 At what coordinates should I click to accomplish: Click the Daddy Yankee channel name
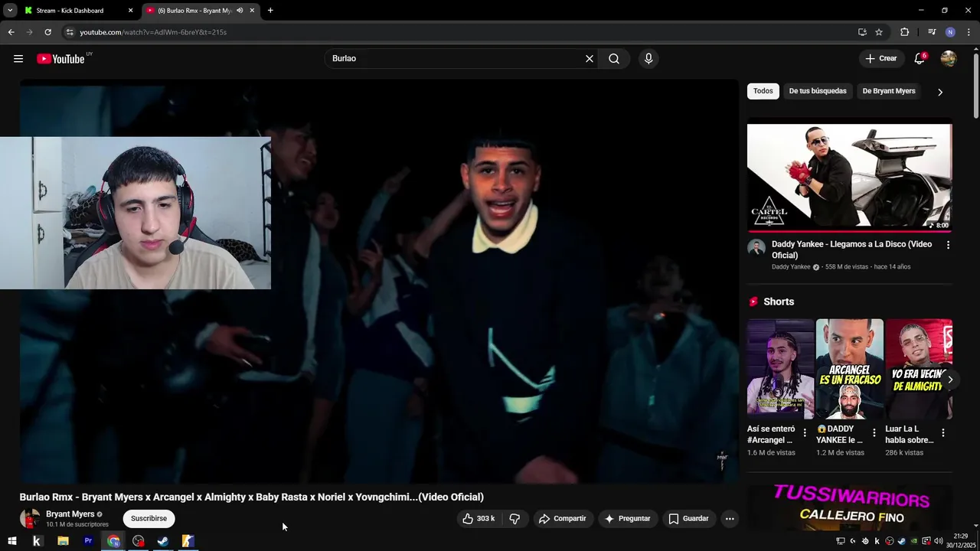point(791,267)
